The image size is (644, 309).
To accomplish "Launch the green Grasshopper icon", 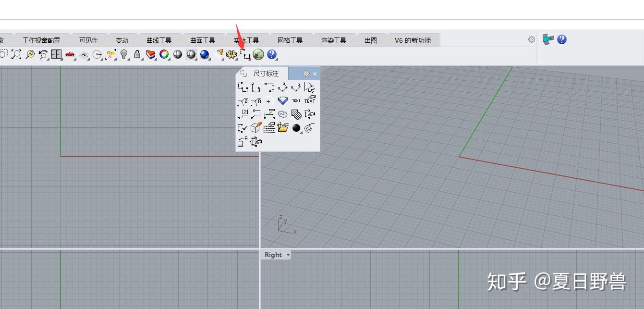I will pos(258,54).
